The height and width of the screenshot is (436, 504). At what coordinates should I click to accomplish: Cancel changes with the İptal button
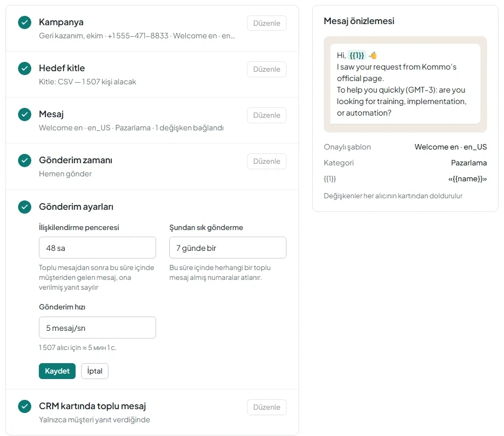point(95,371)
